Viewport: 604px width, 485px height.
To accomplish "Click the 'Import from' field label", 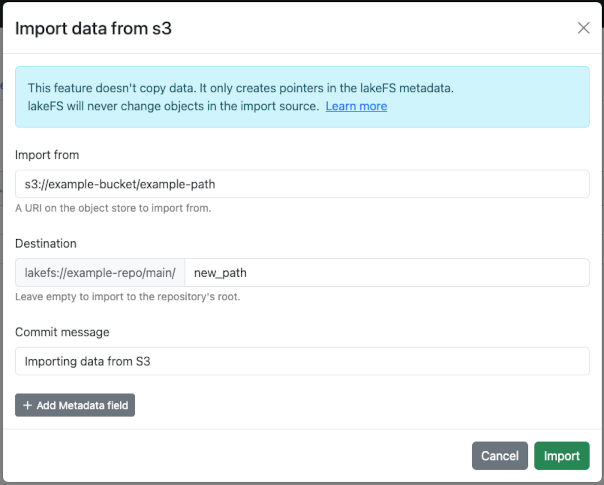I will (x=47, y=155).
